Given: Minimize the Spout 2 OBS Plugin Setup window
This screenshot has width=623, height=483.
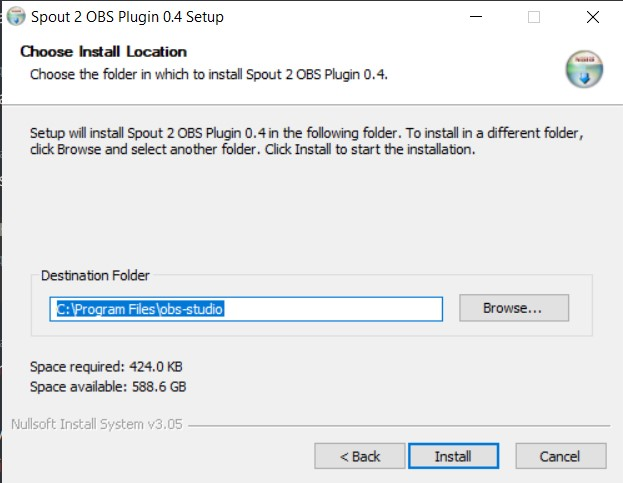Looking at the screenshot, I should coord(476,17).
